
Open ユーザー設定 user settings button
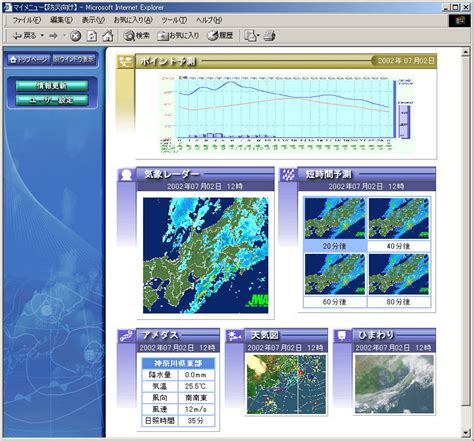(x=52, y=100)
